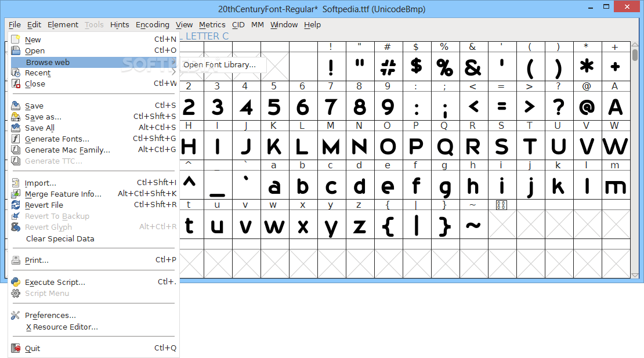Viewport: 644px width, 358px height.
Task: Click the Close font icon
Action: (16, 84)
